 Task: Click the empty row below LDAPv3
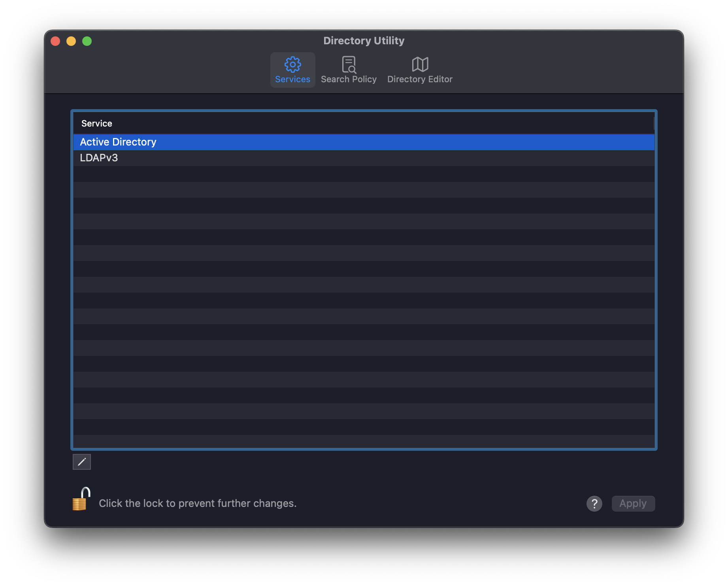[x=364, y=174]
